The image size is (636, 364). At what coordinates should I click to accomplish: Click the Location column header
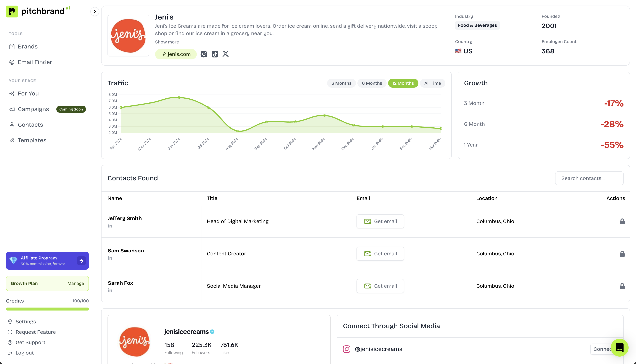(487, 198)
